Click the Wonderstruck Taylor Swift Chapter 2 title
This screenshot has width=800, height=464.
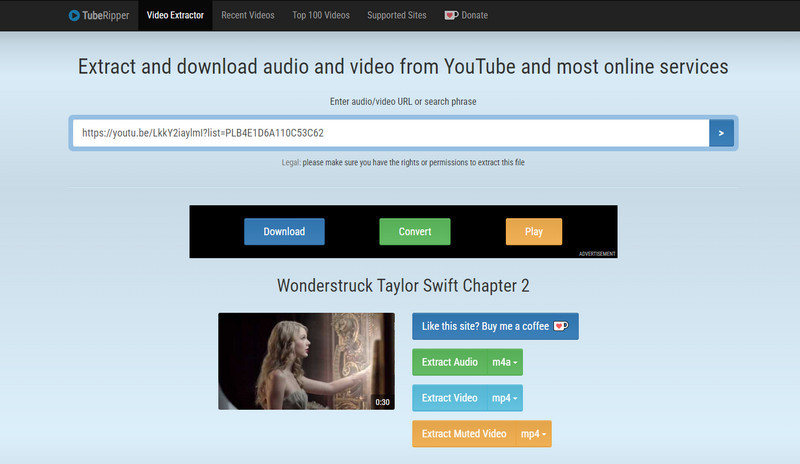tap(403, 286)
